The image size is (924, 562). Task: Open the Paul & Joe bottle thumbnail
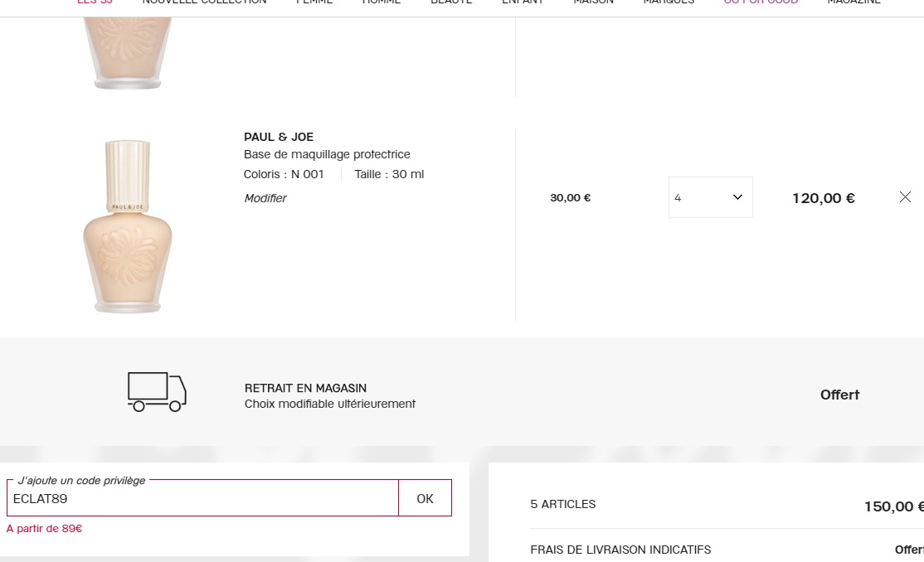(127, 226)
